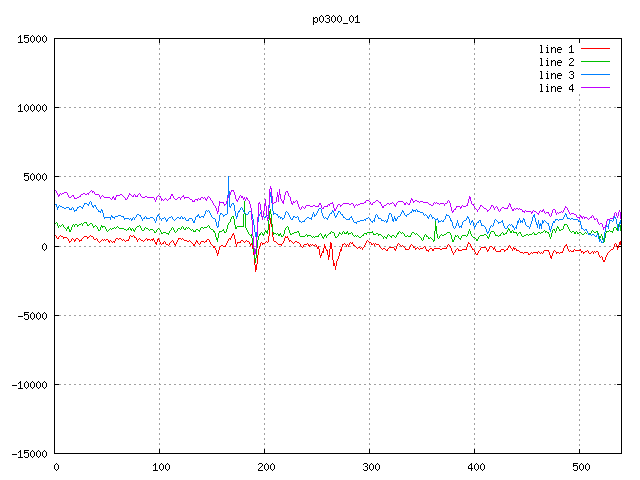The image size is (640, 480).
Task: Click the chart title p0300_01
Action: 336,20
